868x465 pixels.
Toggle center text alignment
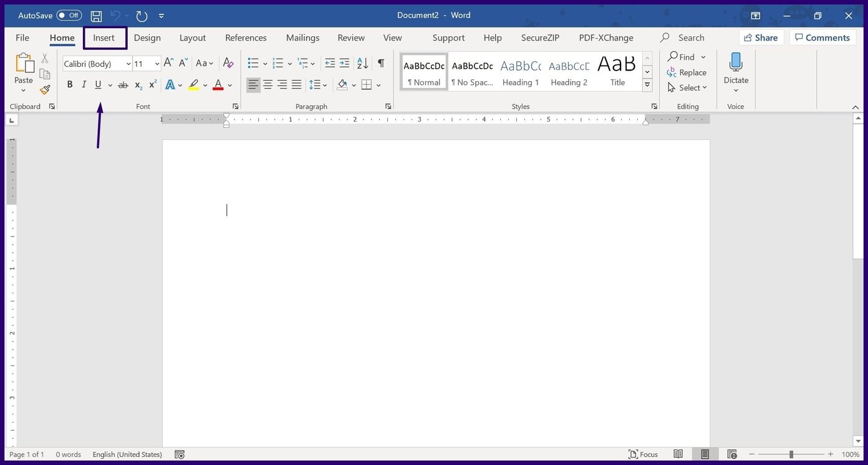point(268,84)
